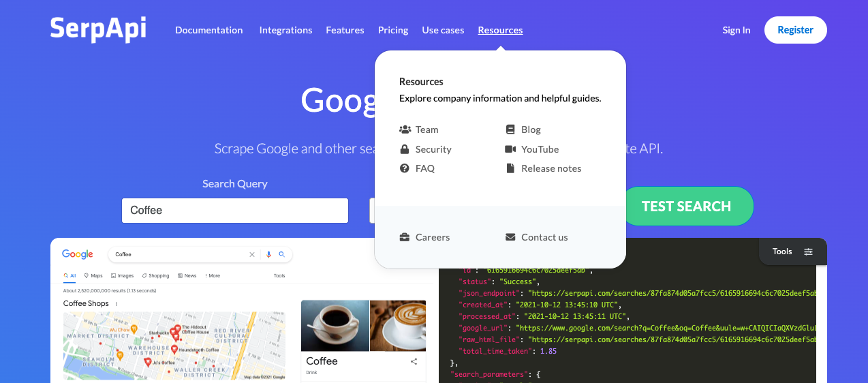Open the Use cases menu
The width and height of the screenshot is (868, 383).
point(443,30)
